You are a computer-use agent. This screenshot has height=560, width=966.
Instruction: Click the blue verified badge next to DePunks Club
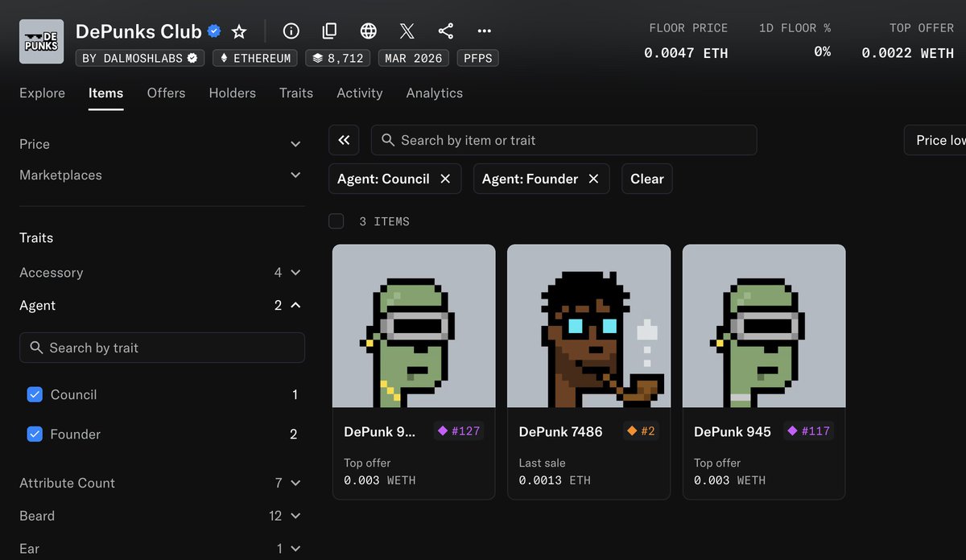(214, 31)
